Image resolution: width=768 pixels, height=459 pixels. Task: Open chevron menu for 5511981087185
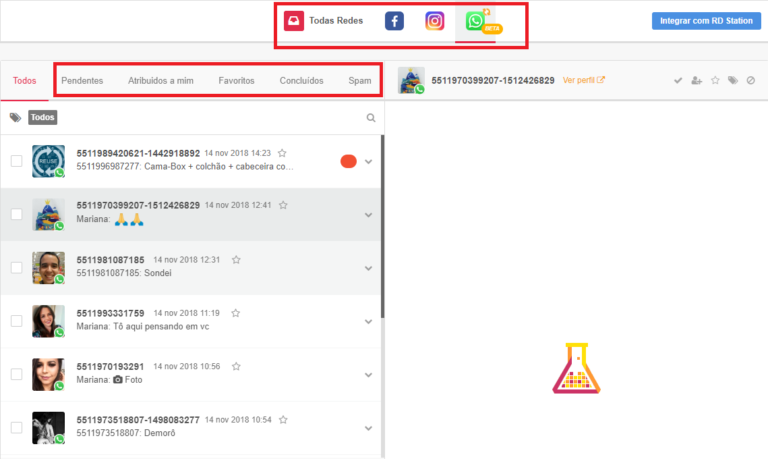[368, 268]
